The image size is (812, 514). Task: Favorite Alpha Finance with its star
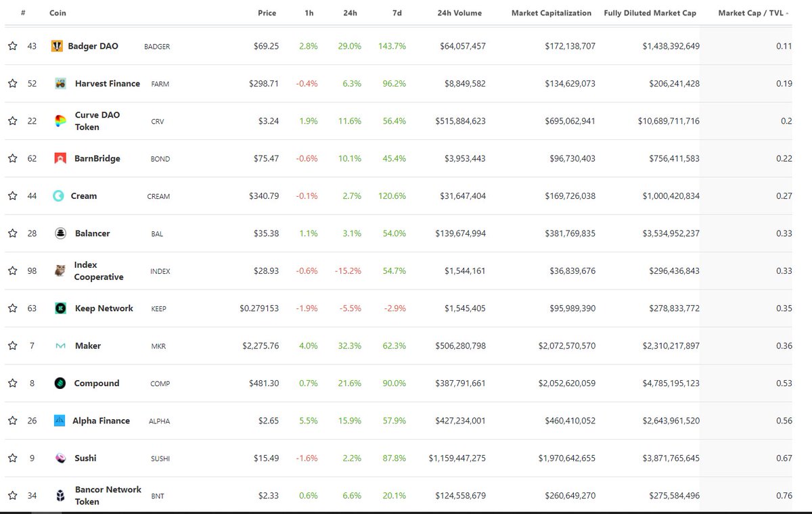(x=12, y=421)
